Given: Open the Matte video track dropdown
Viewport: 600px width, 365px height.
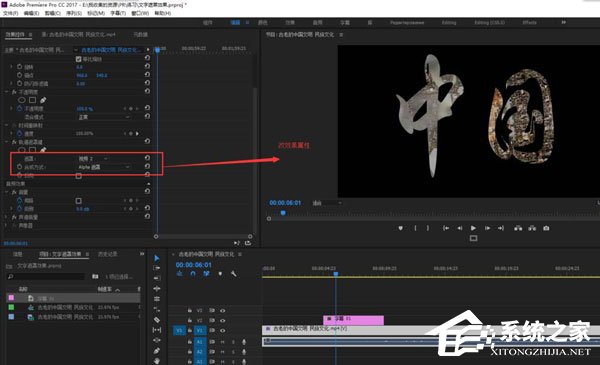Looking at the screenshot, I should [93, 158].
